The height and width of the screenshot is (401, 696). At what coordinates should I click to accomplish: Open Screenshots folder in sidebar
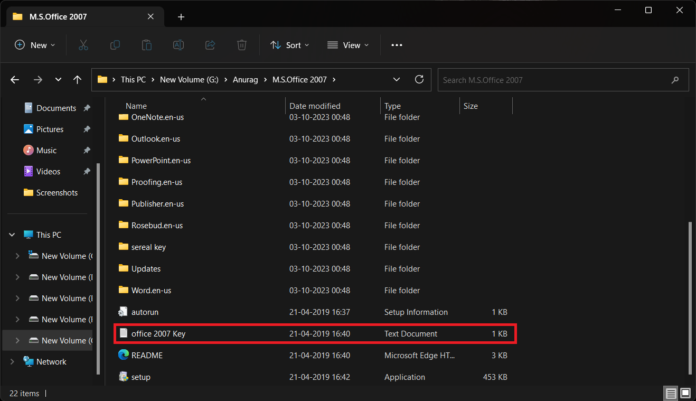tap(57, 193)
